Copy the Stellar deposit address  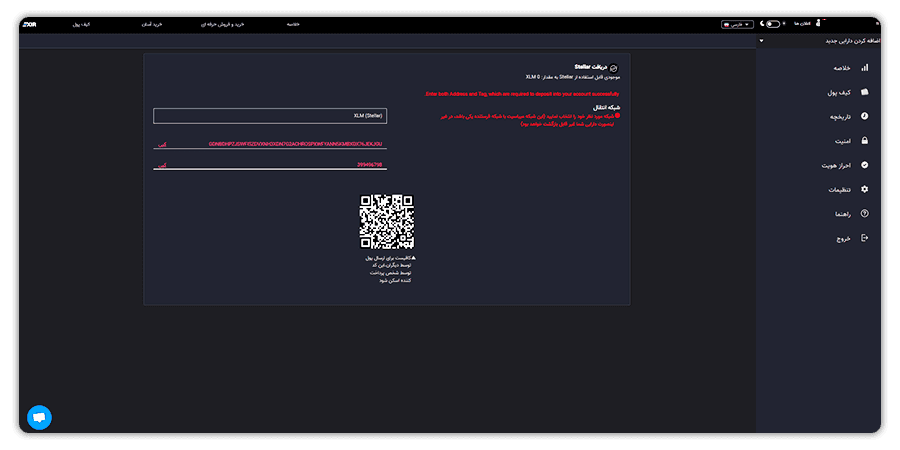tap(162, 144)
